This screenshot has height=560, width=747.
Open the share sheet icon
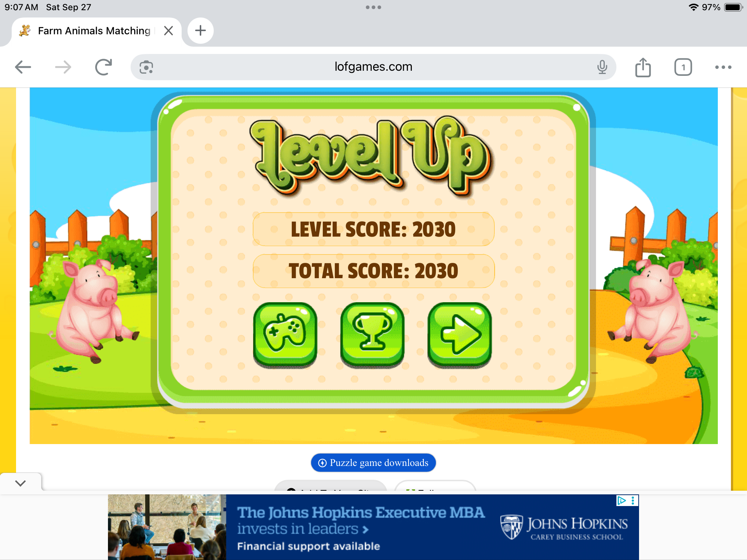click(x=643, y=67)
